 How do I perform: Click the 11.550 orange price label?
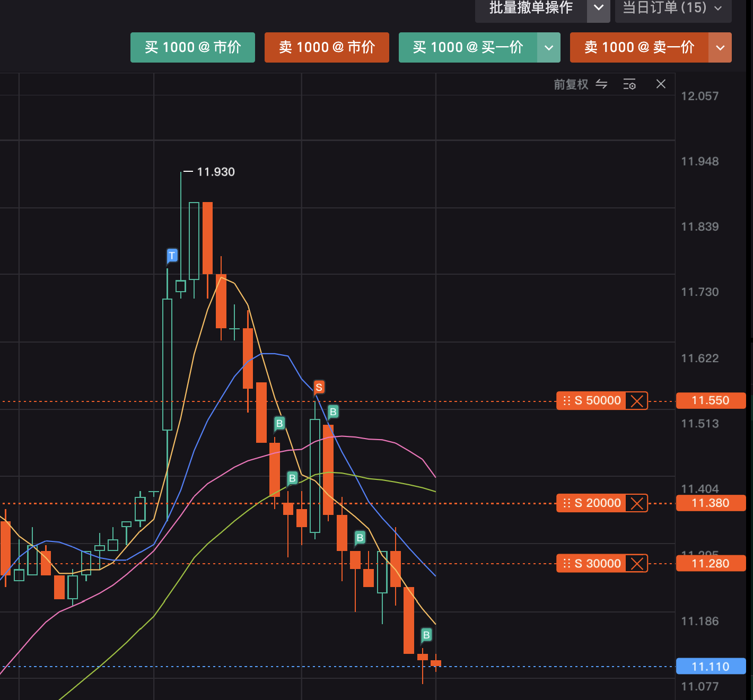tap(711, 401)
